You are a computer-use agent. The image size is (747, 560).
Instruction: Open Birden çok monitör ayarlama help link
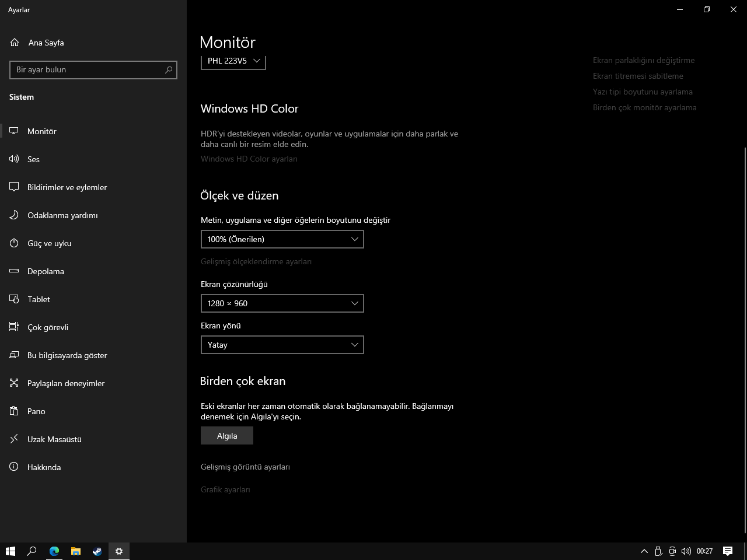pos(645,107)
